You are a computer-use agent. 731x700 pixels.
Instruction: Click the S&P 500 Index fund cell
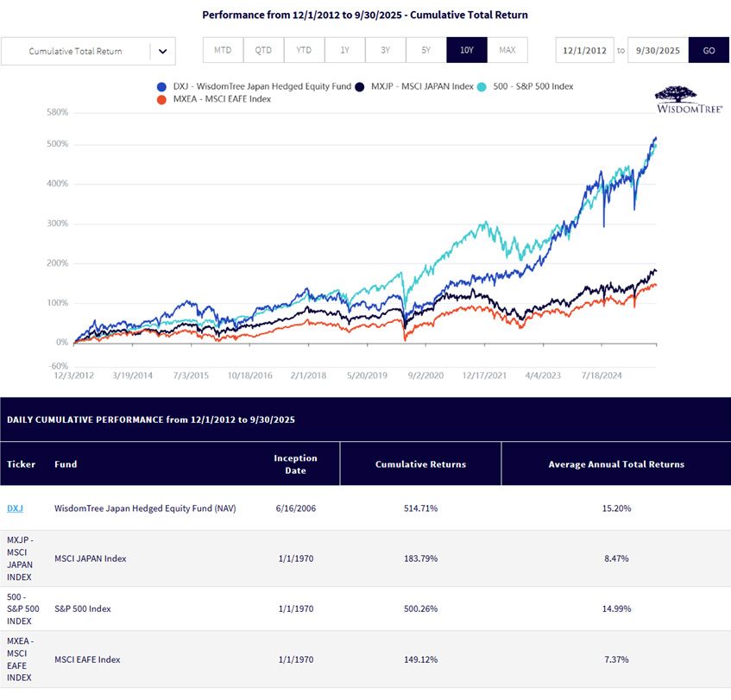[x=83, y=609]
